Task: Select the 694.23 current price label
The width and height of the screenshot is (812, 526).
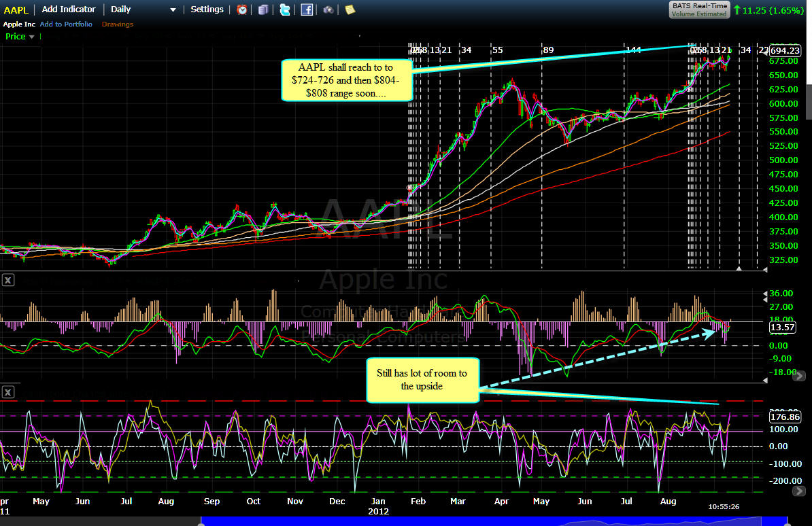Action: pos(785,50)
